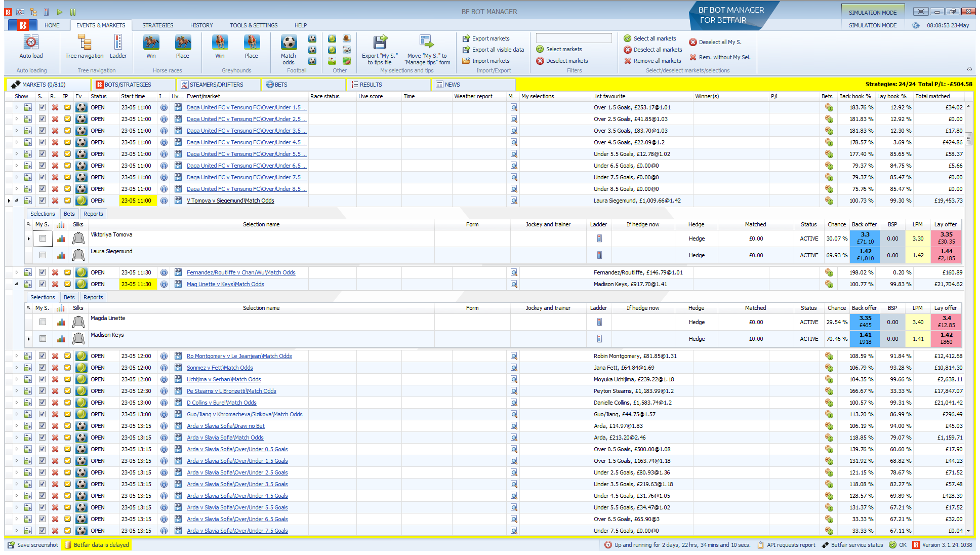Click the market filter text field
Viewport: 980px width, 555px height.
coord(574,38)
